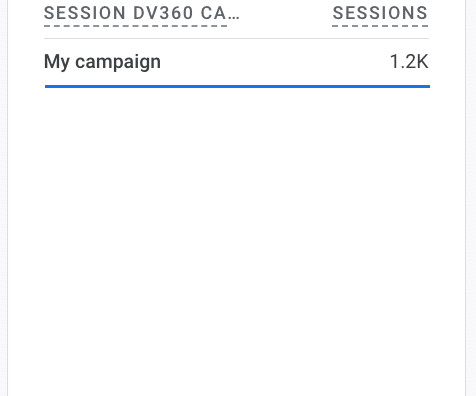The width and height of the screenshot is (476, 396).
Task: Click the letters CA in the truncated header
Action: pos(213,13)
